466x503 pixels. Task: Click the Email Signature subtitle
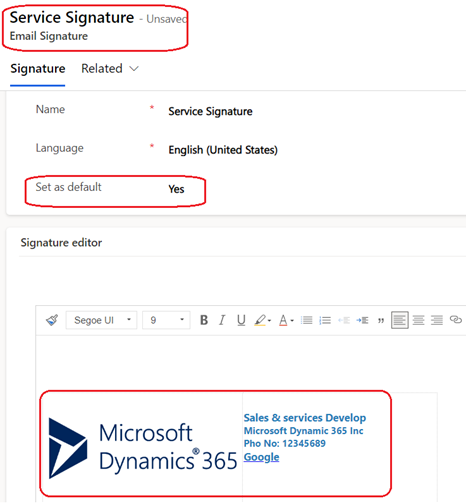click(49, 36)
